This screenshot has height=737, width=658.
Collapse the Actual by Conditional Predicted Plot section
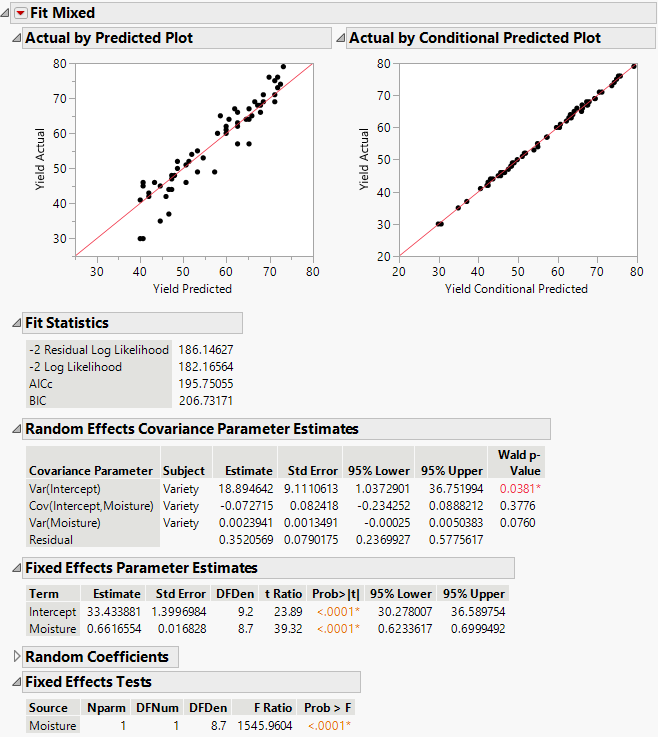pyautogui.click(x=339, y=38)
